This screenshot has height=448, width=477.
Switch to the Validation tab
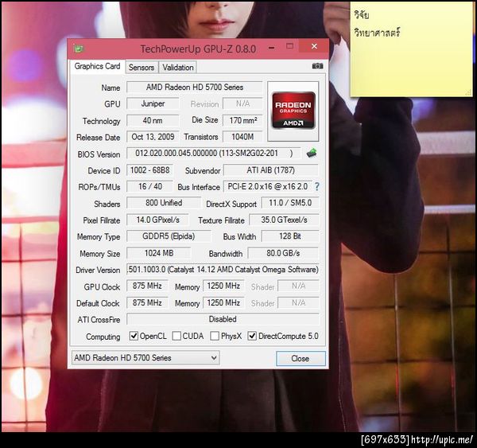pyautogui.click(x=177, y=68)
